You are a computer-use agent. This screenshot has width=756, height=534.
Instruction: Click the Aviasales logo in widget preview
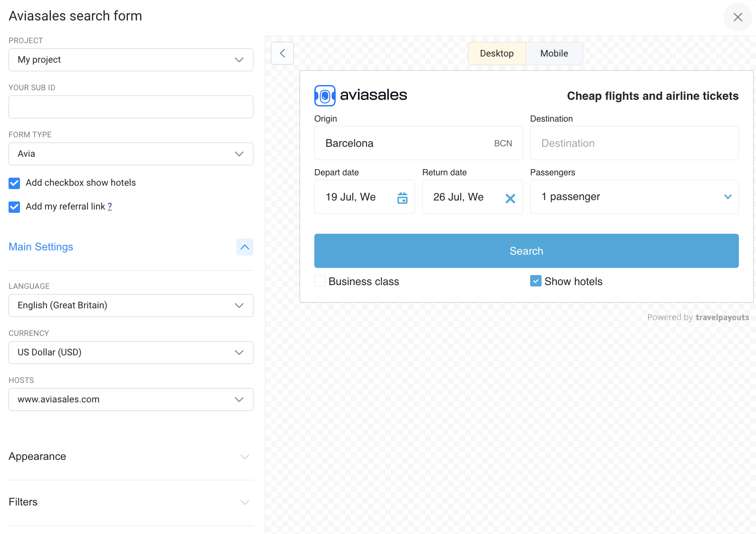pos(361,95)
